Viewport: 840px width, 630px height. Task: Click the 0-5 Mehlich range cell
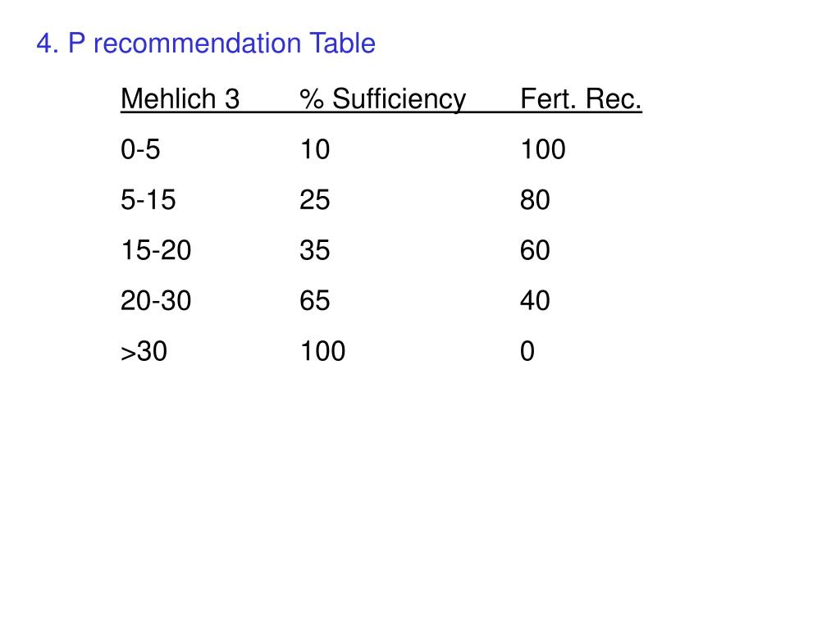click(x=140, y=149)
